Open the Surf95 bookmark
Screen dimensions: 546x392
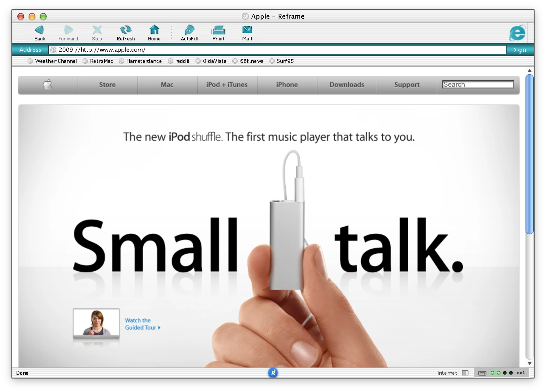tap(282, 61)
